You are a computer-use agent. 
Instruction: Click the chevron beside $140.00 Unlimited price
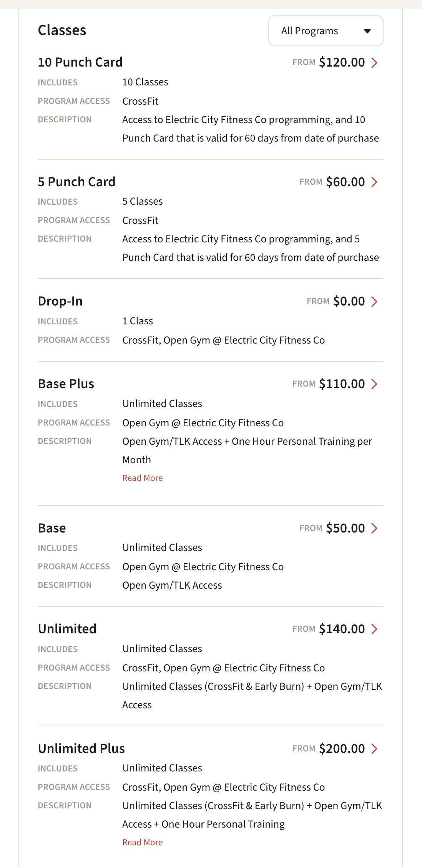tap(374, 629)
